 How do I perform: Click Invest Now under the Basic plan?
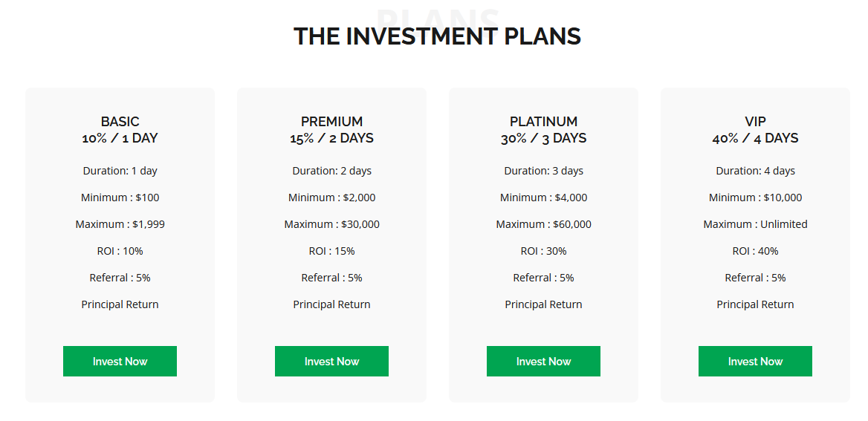click(x=120, y=362)
